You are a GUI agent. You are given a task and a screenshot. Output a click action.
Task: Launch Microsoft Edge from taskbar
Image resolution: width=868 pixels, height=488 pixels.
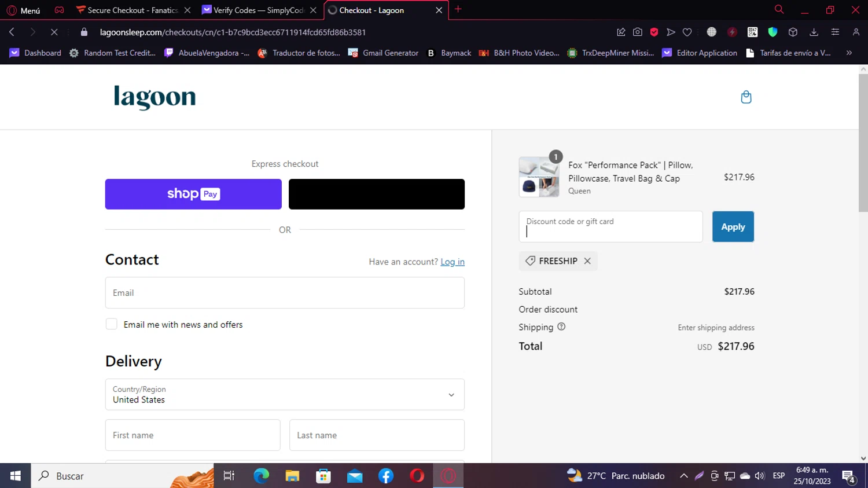tap(261, 476)
